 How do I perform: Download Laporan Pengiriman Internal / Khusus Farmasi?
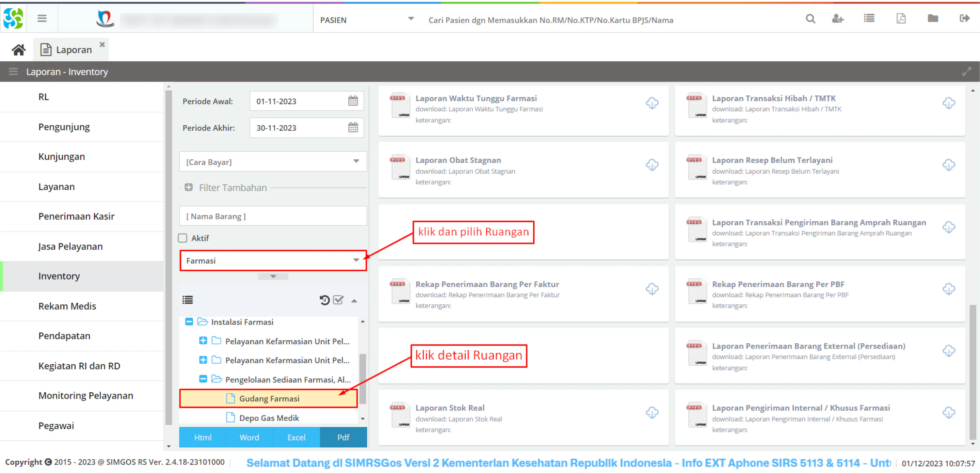(949, 413)
